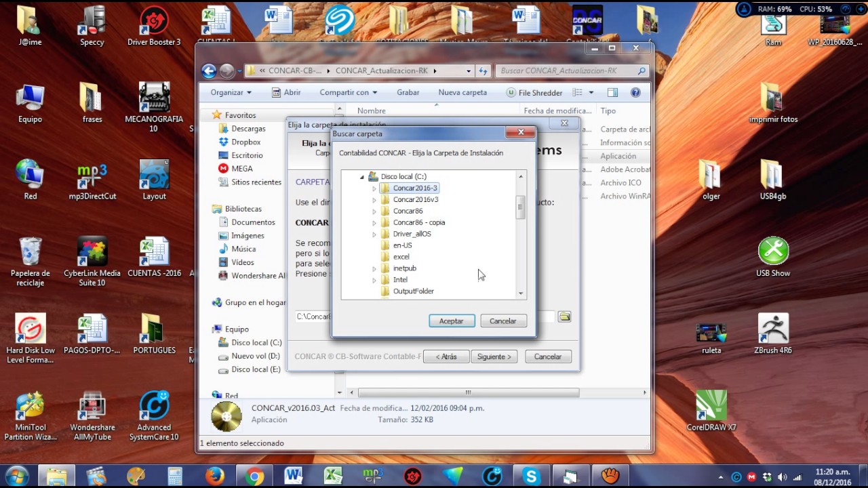Open the Organizar dropdown menu

231,92
